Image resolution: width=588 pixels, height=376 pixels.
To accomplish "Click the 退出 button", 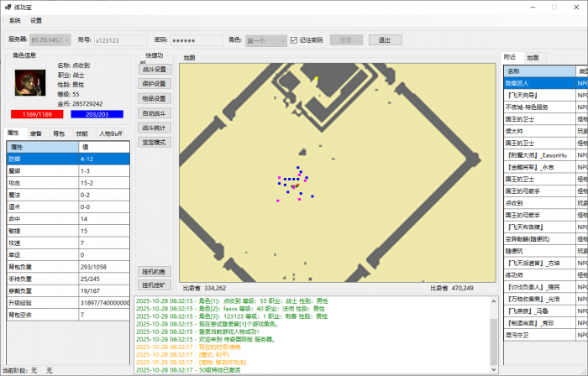I will pos(385,39).
